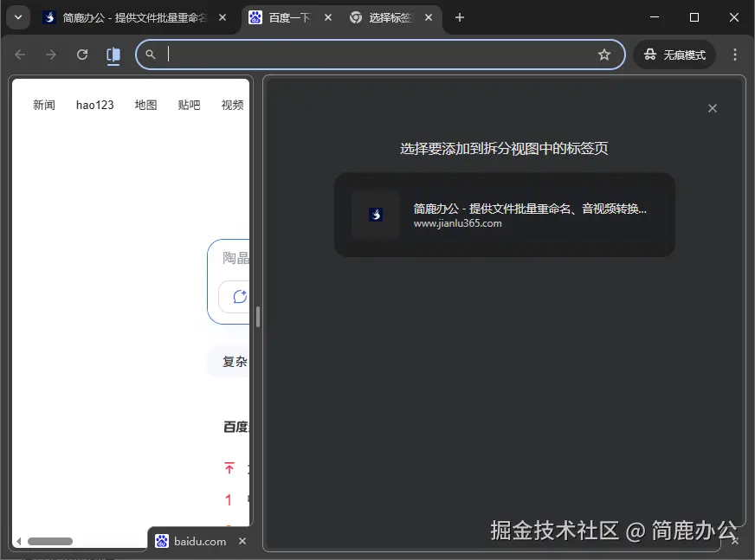Click the address bar input field

[x=346, y=54]
